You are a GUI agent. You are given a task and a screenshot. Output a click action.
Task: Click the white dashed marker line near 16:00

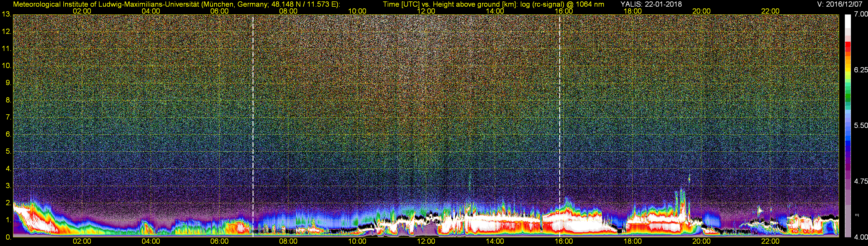point(560,126)
